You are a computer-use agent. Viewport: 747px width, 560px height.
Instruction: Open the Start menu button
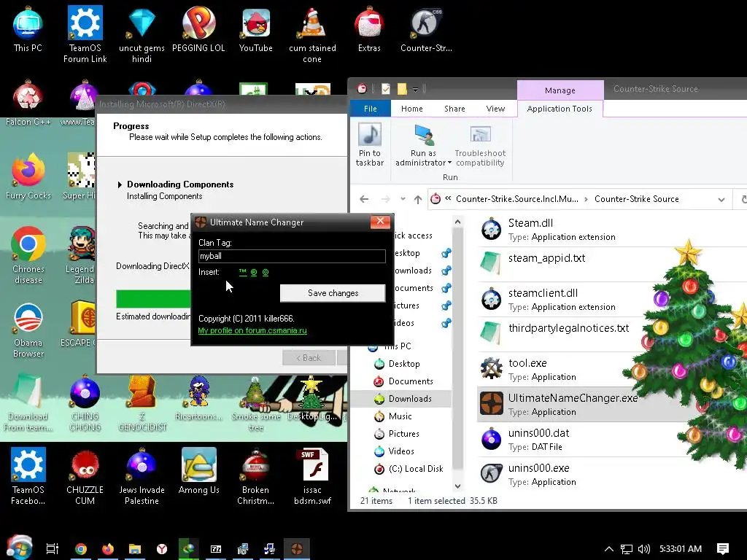[19, 547]
